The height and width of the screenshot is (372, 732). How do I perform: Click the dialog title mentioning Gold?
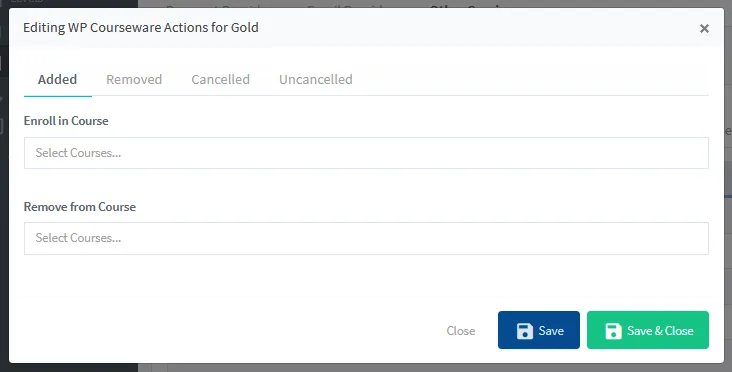point(141,28)
